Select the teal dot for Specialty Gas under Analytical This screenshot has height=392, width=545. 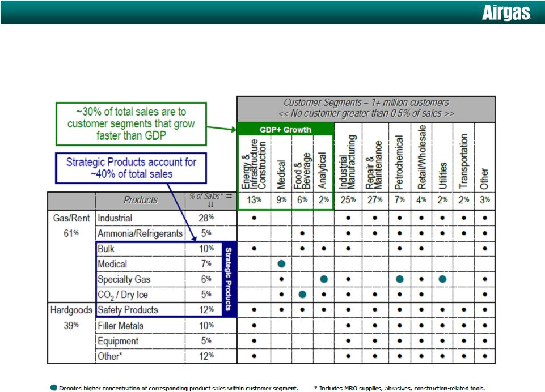point(324,279)
